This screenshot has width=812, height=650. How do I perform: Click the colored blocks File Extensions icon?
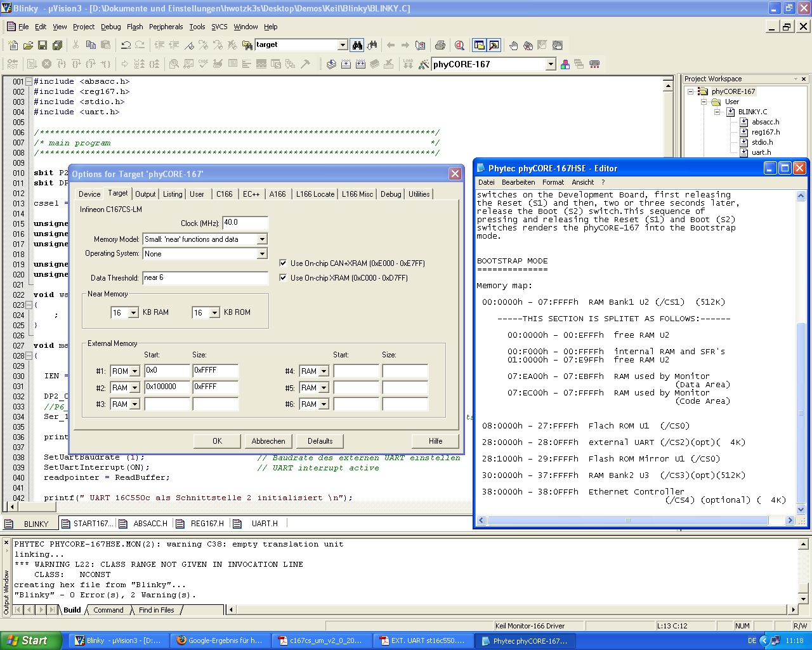click(565, 64)
